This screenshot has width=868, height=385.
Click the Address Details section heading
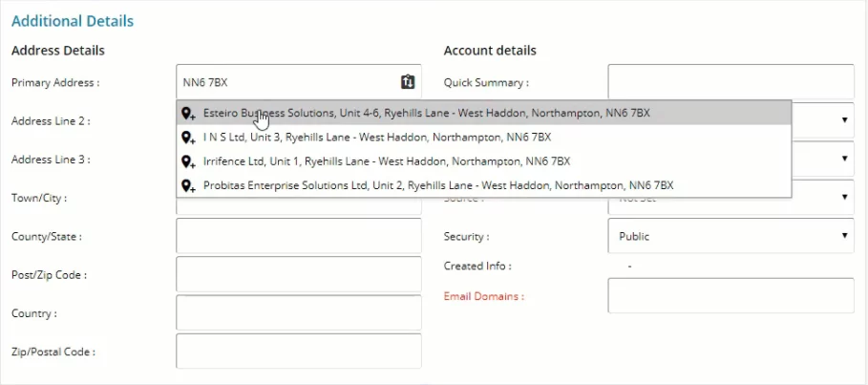tap(58, 51)
